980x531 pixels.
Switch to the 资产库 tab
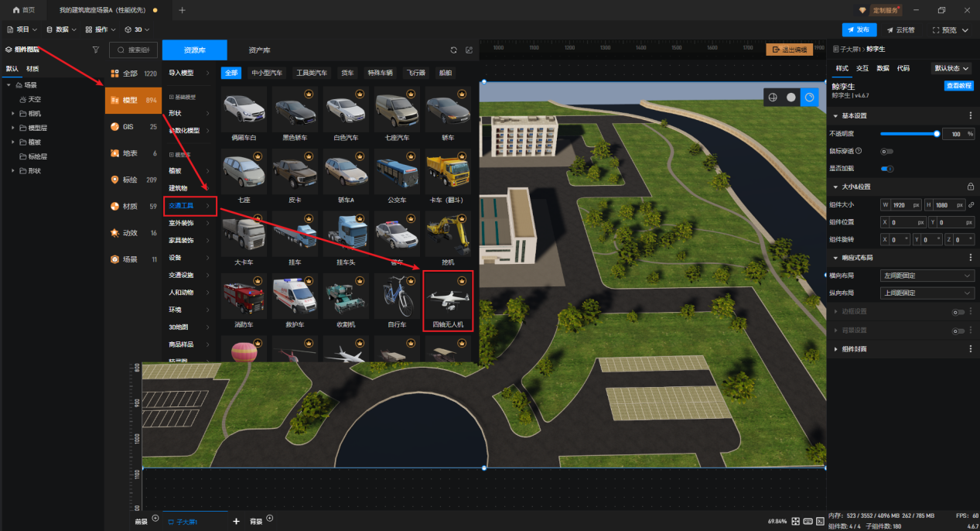click(259, 50)
